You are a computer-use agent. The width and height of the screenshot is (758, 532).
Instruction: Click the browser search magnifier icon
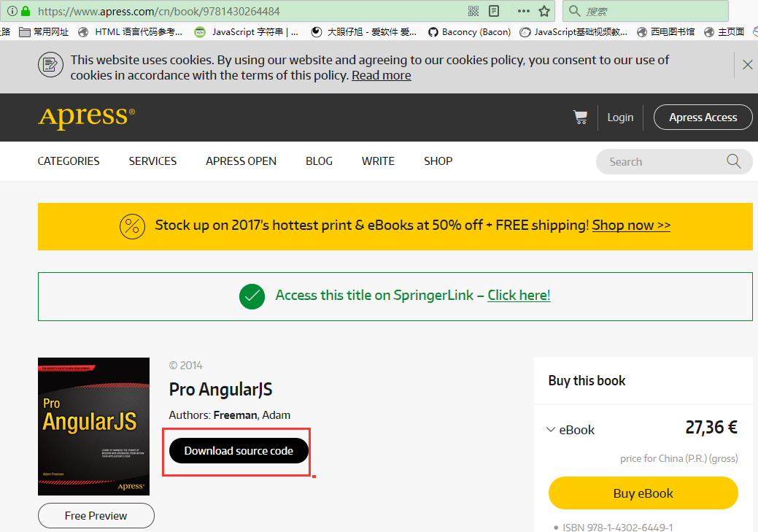(x=574, y=11)
